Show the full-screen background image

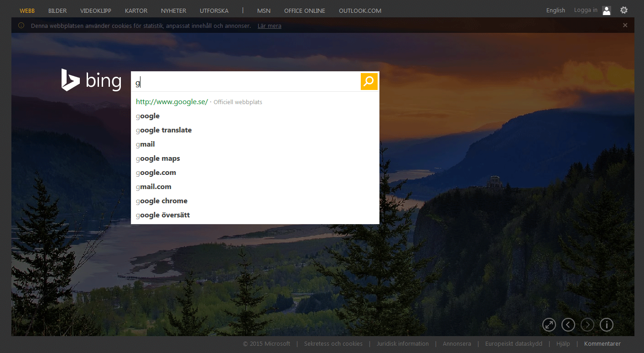(549, 325)
